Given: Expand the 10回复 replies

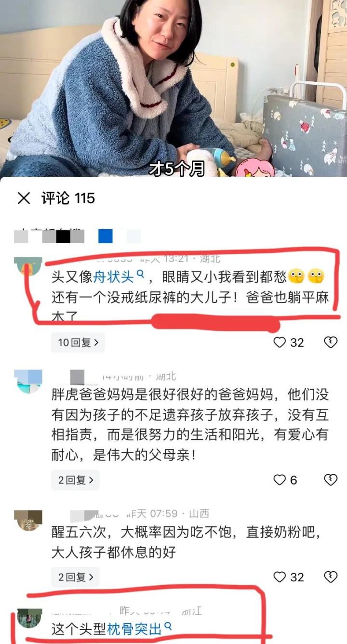Looking at the screenshot, I should coord(78,342).
